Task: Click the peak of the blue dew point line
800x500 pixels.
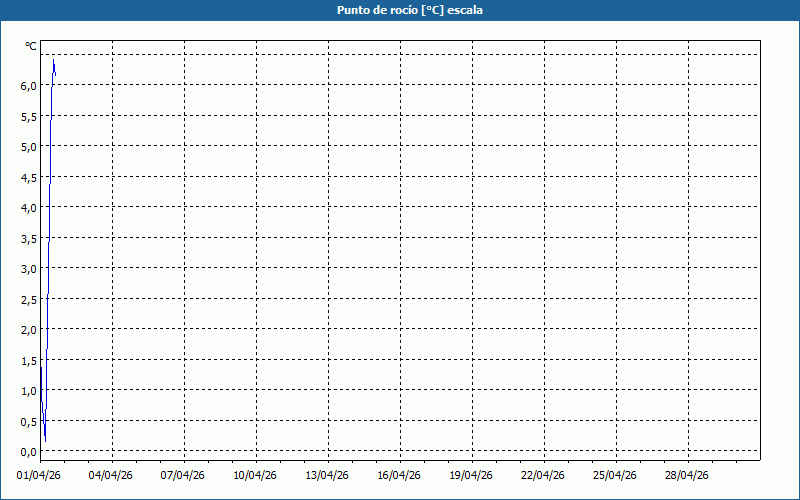Action: [54, 60]
